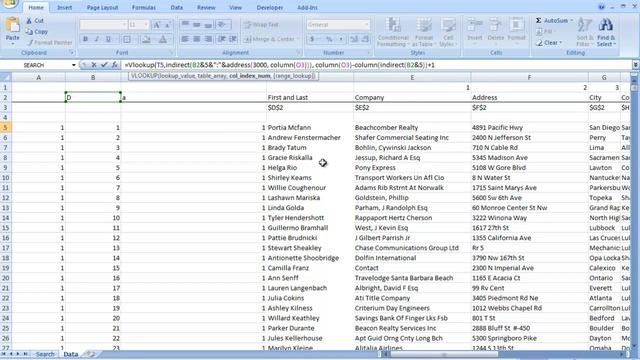Click the Shrink Font icon

tap(168, 25)
